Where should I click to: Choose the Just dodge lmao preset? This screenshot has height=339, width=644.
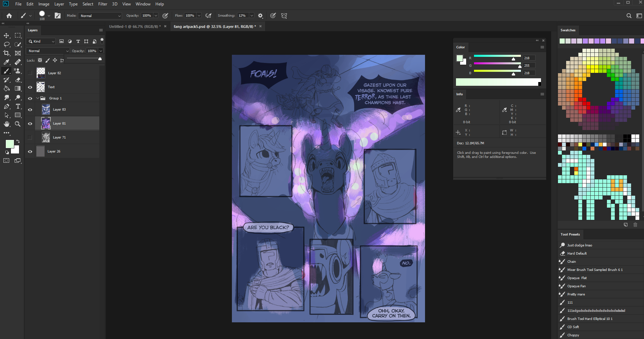[x=579, y=245]
